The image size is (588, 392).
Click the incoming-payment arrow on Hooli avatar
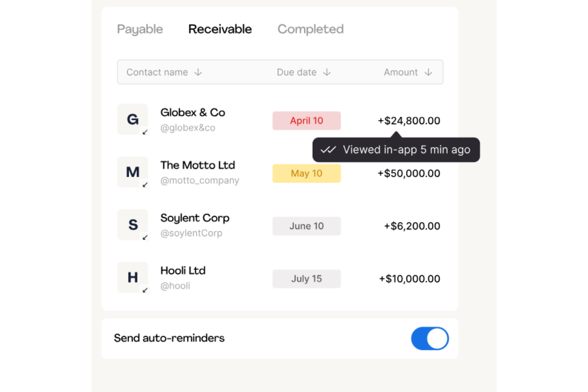coord(145,290)
